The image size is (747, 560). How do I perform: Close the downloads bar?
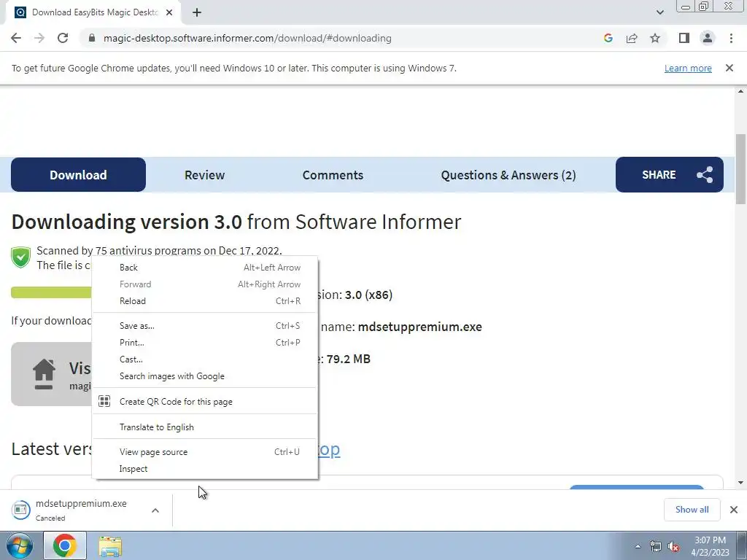[734, 510]
